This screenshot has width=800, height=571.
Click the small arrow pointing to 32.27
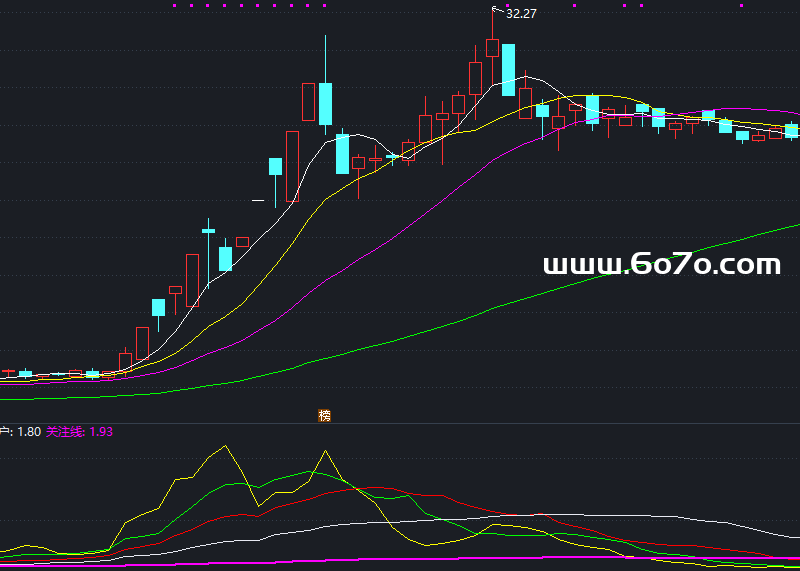point(497,10)
